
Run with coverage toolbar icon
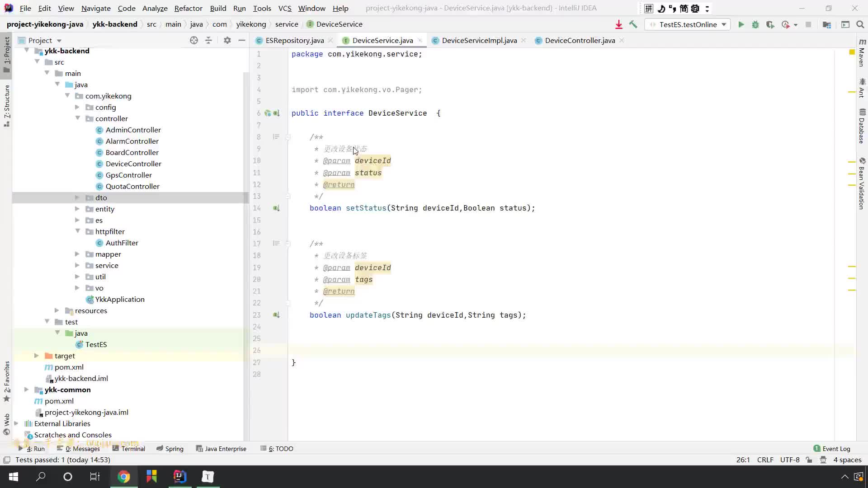click(770, 24)
